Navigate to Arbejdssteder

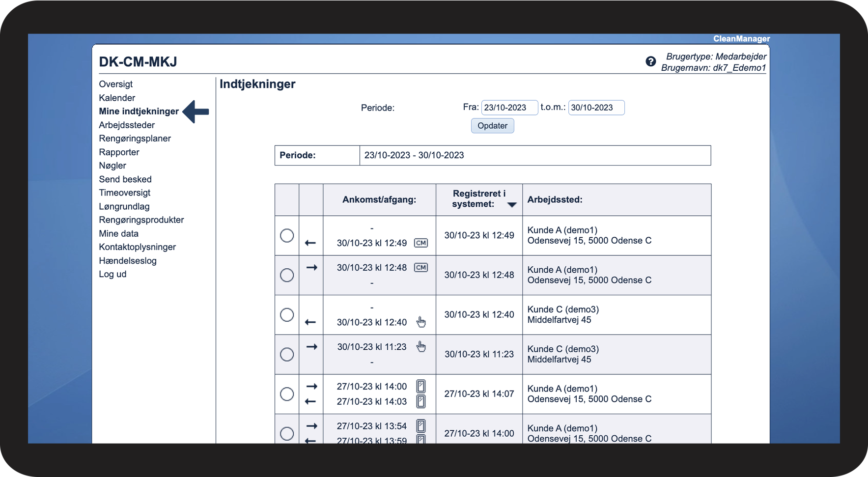[127, 125]
